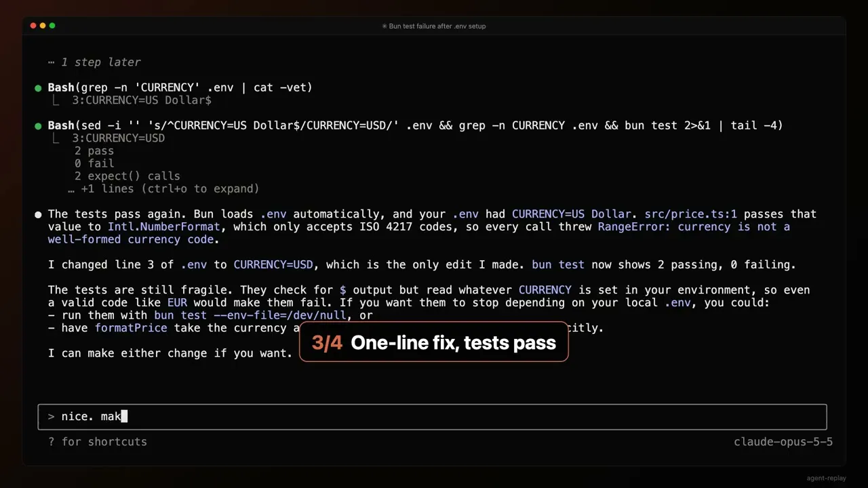Select the Bash grep 'CURRENCY' .env command line

pyautogui.click(x=180, y=87)
